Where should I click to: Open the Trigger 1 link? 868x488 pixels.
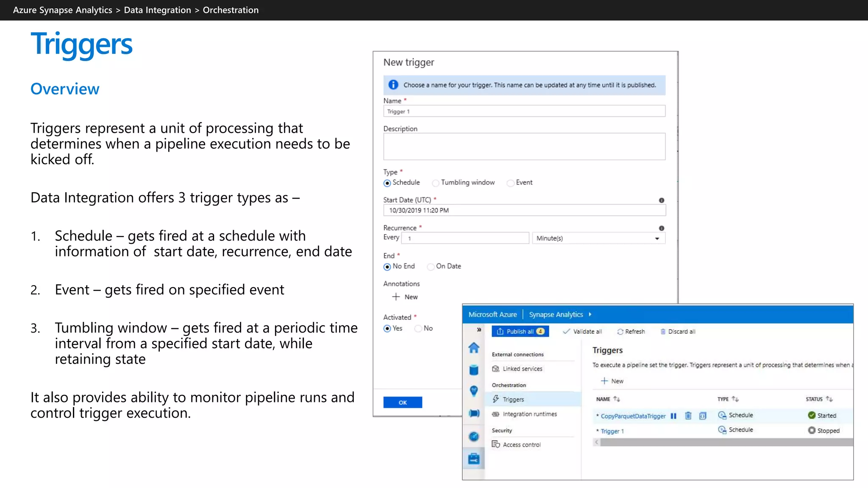612,431
